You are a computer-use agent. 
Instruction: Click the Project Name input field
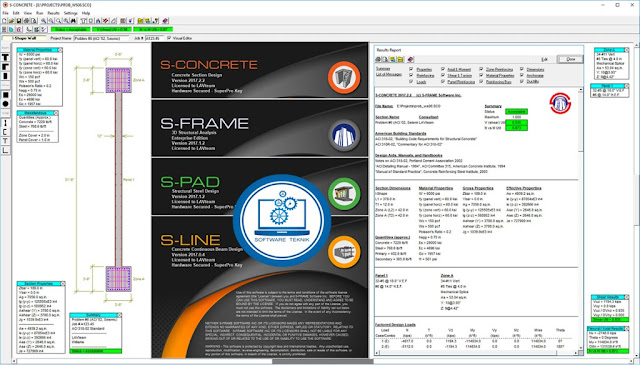tap(101, 38)
